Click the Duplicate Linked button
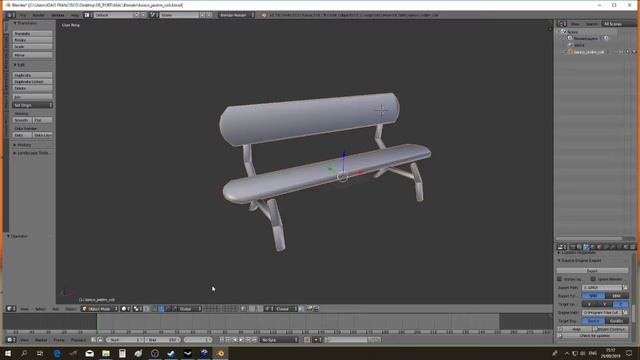 coord(33,82)
